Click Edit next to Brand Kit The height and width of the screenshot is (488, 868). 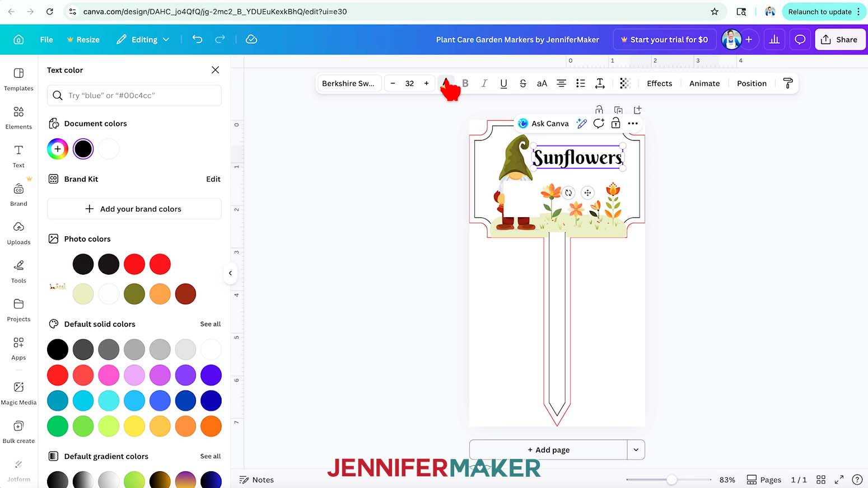213,179
